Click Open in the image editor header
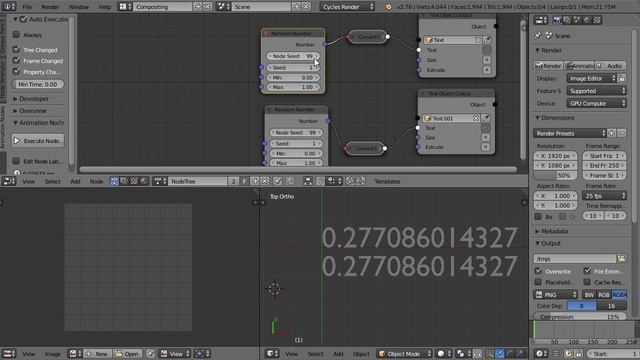This screenshot has height=360, width=640. coord(127,354)
